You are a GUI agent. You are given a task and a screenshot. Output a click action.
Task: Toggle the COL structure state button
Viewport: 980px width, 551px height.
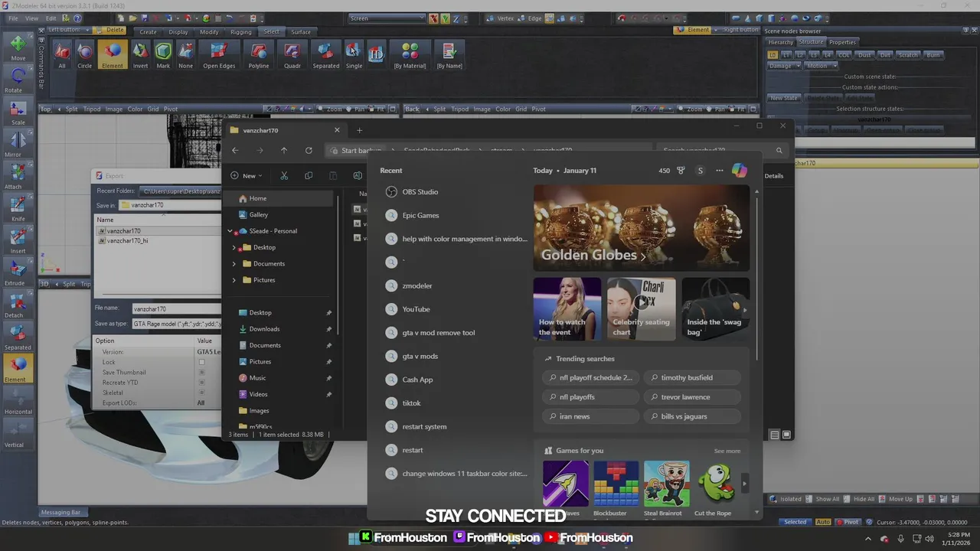844,55
